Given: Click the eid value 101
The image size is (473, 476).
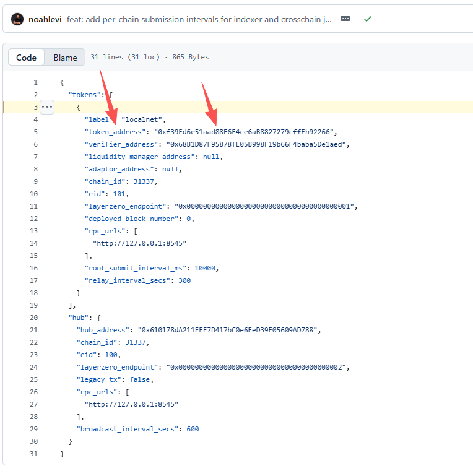Looking at the screenshot, I should [119, 194].
